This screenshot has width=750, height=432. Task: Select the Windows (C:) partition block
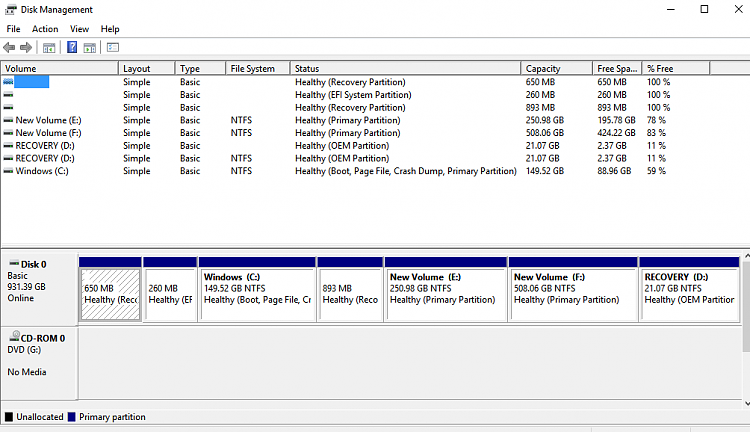pyautogui.click(x=257, y=295)
